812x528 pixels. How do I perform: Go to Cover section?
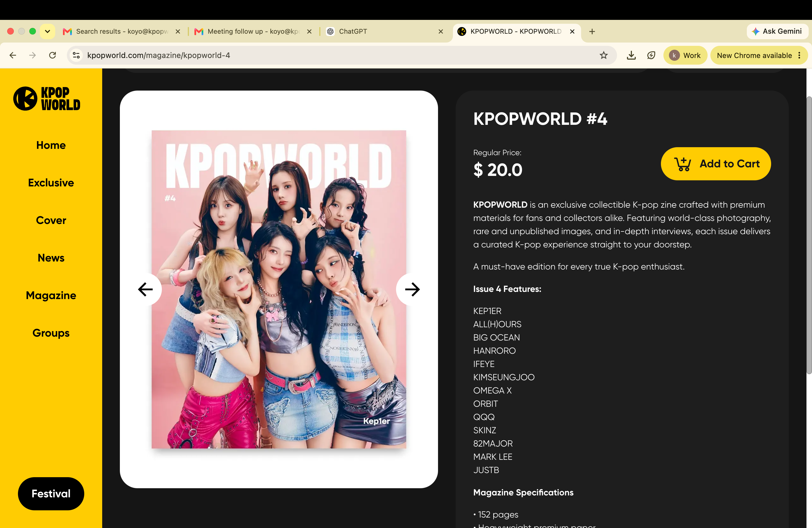[x=51, y=220]
